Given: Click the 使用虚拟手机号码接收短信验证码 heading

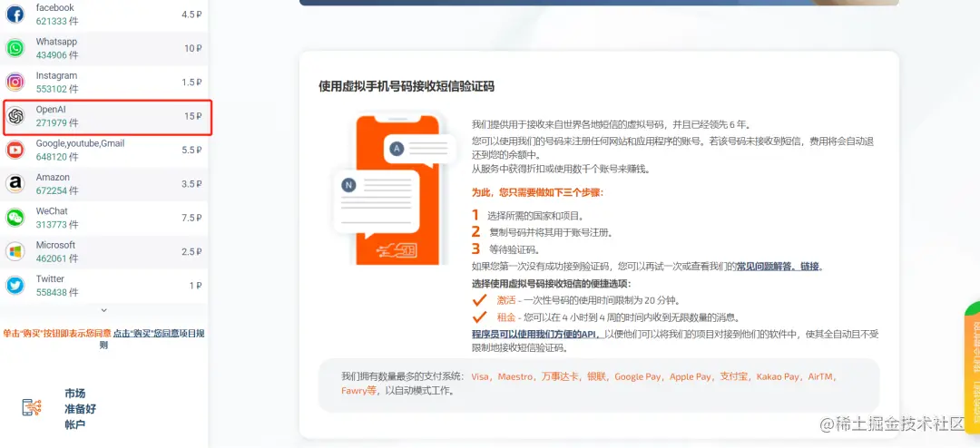Looking at the screenshot, I should (407, 86).
